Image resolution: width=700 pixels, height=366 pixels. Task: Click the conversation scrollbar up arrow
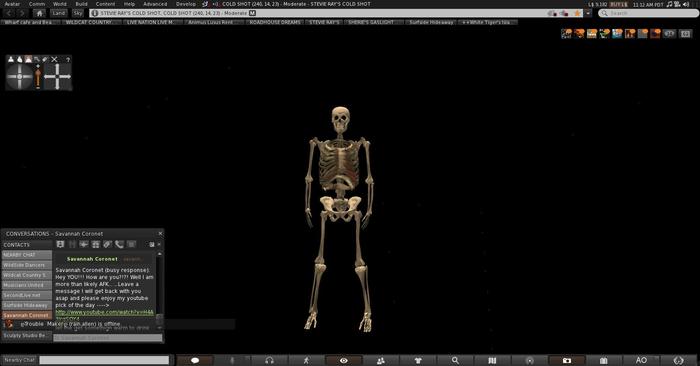159,254
